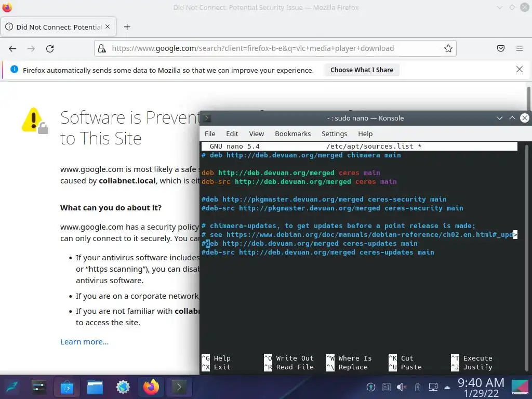Open the Konsole Edit menu

(232, 134)
